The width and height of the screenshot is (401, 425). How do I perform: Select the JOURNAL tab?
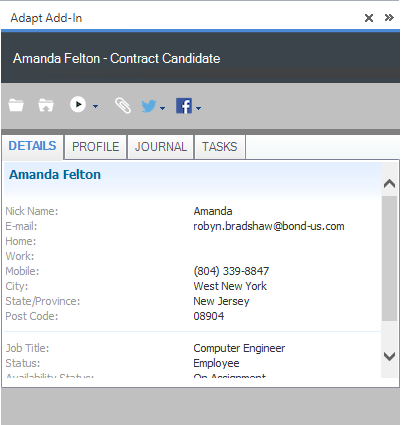(161, 147)
